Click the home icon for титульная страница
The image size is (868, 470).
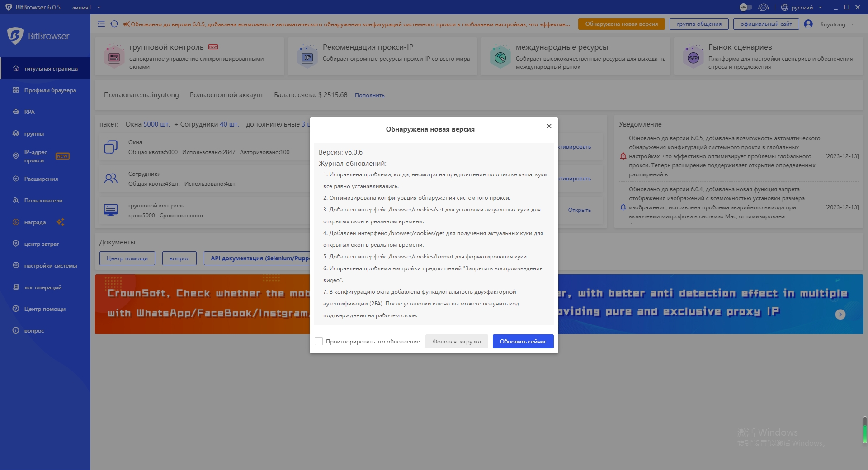coord(16,68)
